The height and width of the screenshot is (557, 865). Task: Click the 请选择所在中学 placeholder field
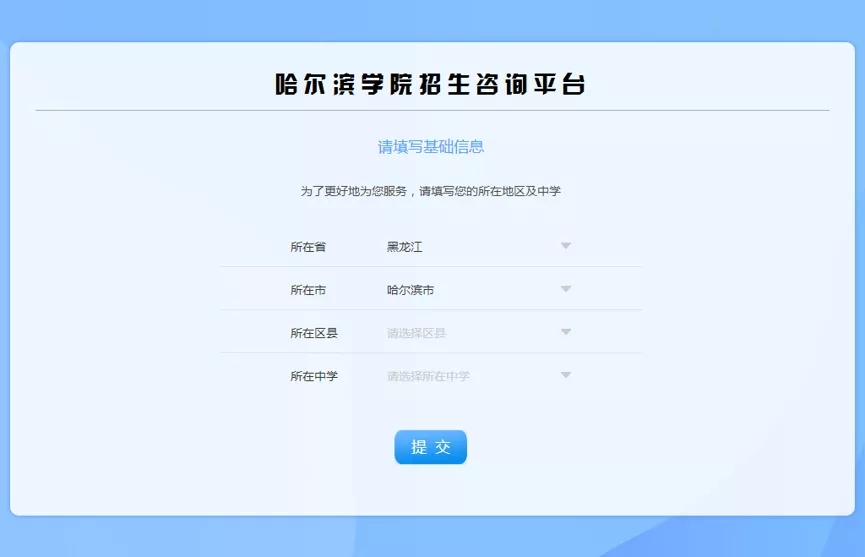click(428, 376)
